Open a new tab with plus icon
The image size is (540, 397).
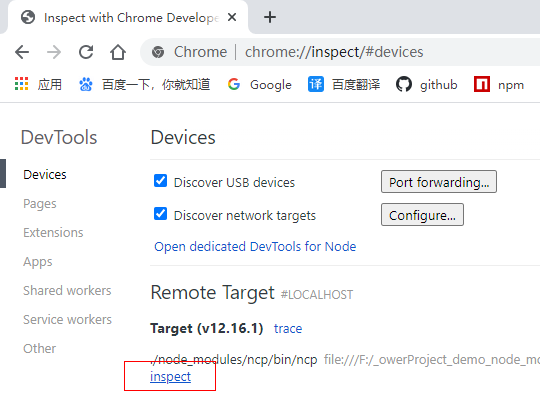(x=270, y=17)
